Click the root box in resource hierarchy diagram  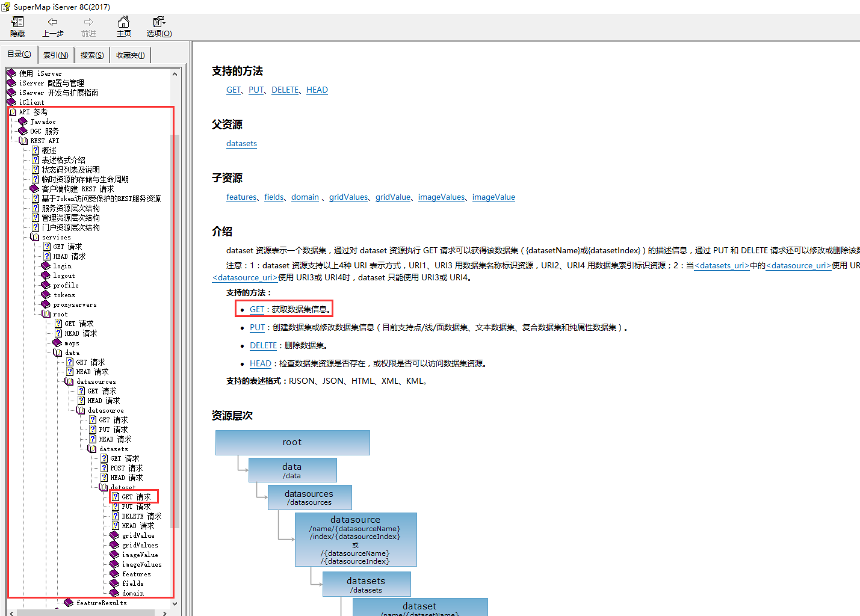click(292, 442)
